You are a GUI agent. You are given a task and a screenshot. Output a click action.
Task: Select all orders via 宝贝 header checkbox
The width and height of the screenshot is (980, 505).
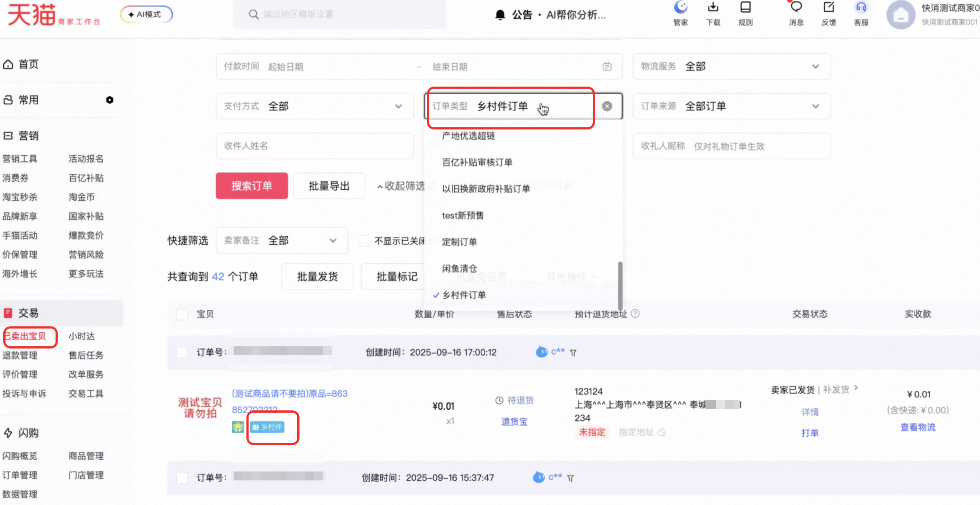(182, 314)
